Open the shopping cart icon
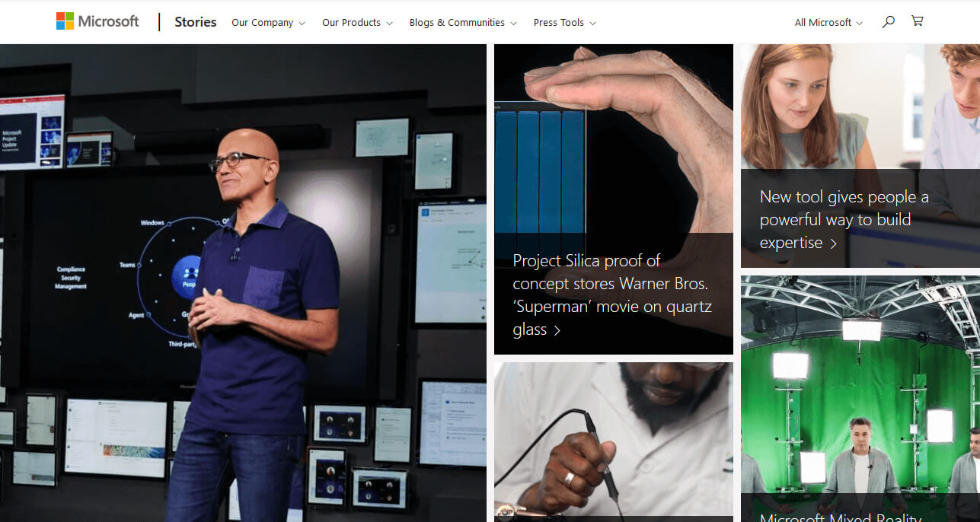980x522 pixels. tap(917, 21)
